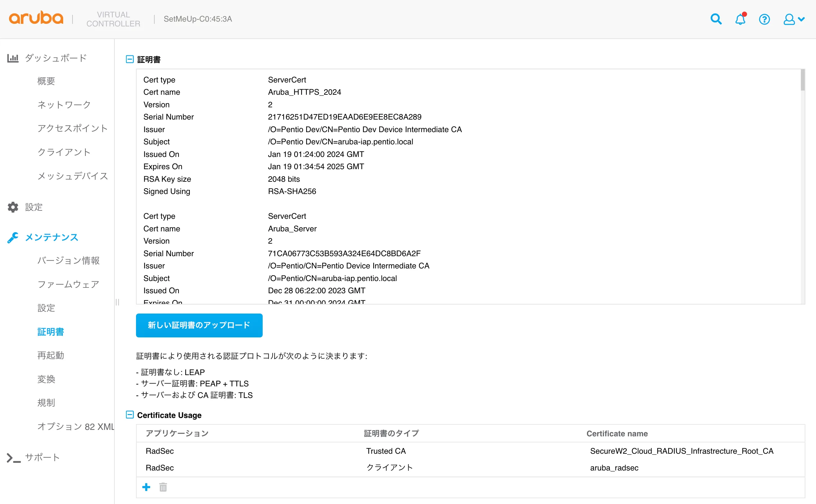816x504 pixels.
Task: Select the RadSec Trusted CA row
Action: click(386, 451)
